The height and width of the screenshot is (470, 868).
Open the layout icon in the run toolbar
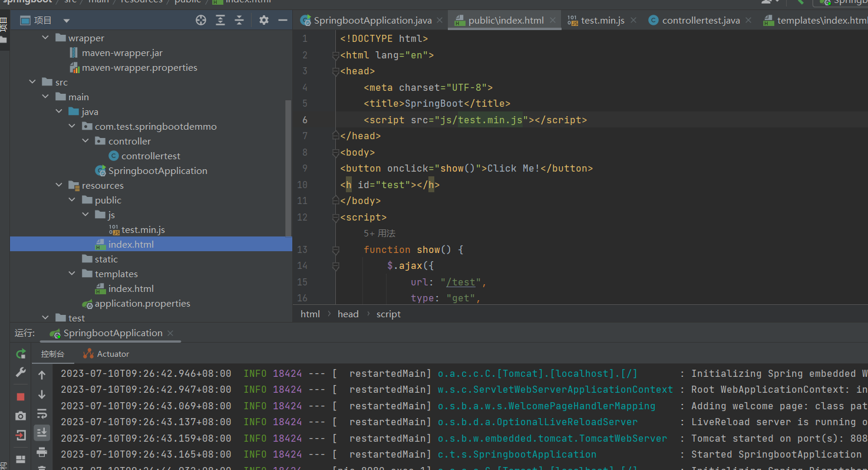click(x=21, y=459)
